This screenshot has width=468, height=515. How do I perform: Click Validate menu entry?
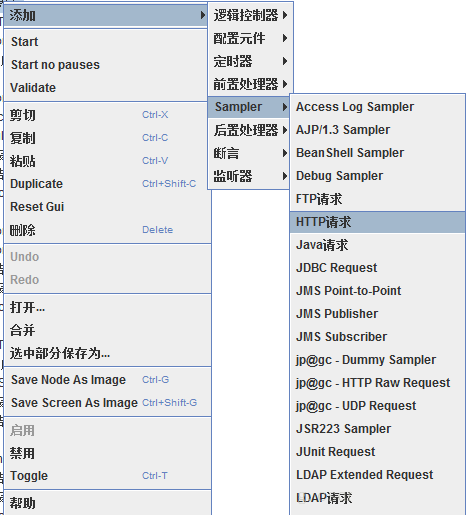106,88
